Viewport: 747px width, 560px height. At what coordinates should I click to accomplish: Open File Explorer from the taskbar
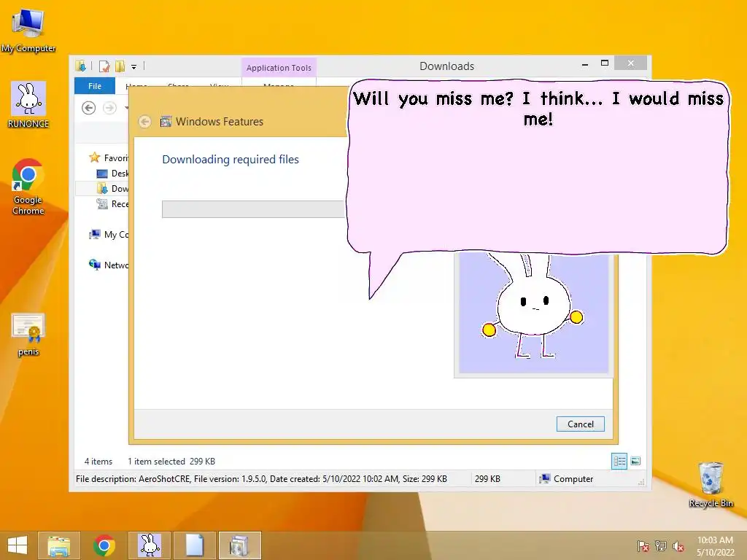59,545
